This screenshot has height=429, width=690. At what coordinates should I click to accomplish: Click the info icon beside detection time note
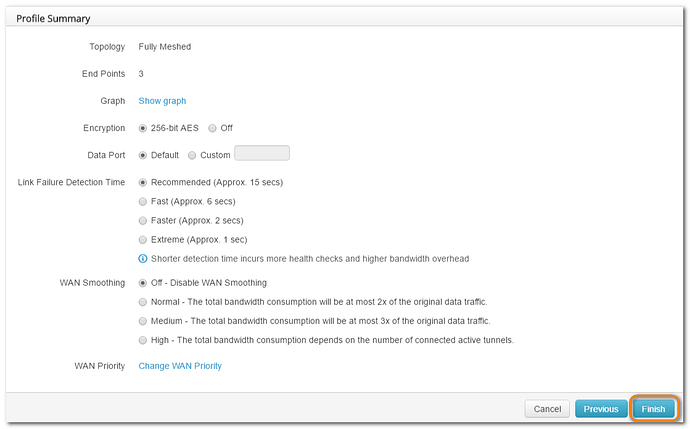(x=143, y=259)
